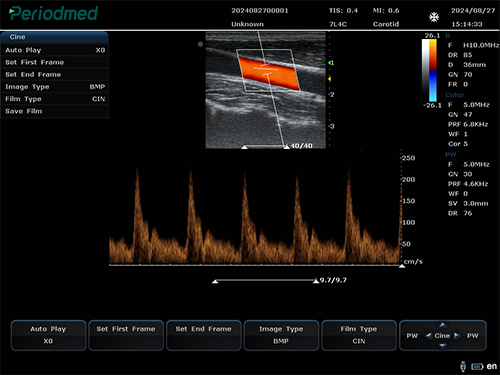Click the freeze snowflake icon
This screenshot has height=375, width=500.
[x=434, y=17]
